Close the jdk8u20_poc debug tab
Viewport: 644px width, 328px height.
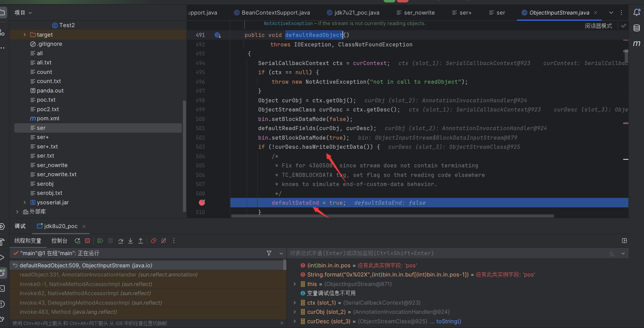coord(84,226)
